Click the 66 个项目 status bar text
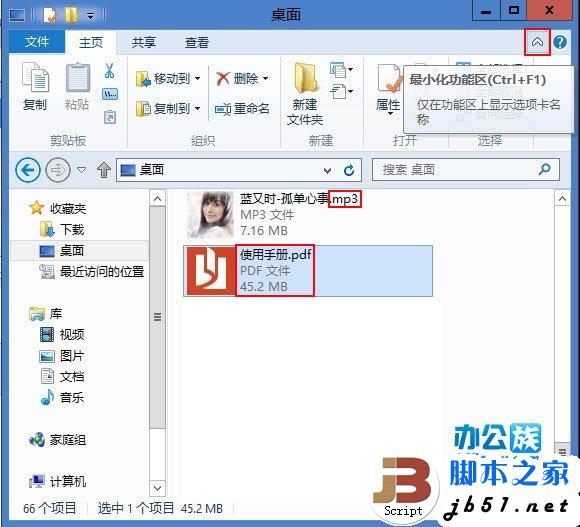 [50, 508]
